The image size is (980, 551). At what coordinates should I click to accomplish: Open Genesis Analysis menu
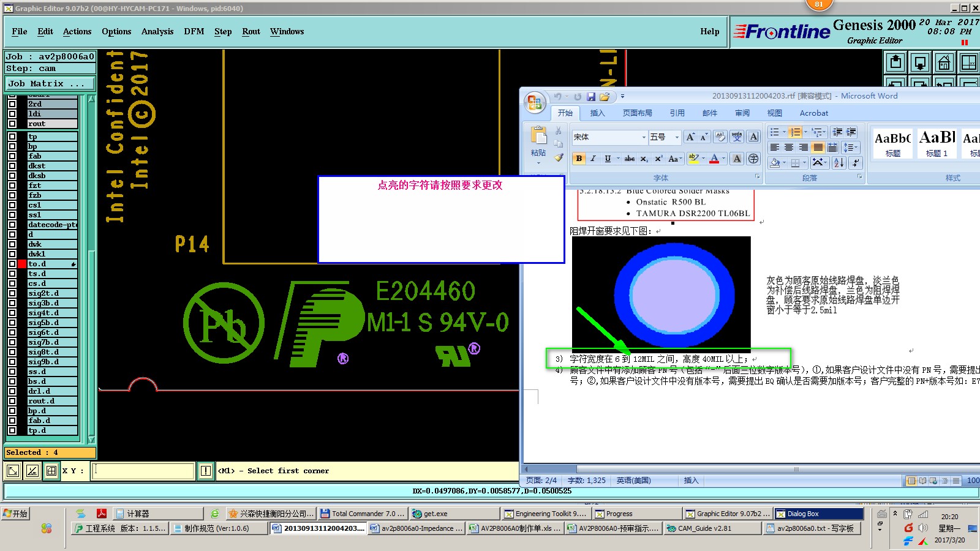coord(157,32)
